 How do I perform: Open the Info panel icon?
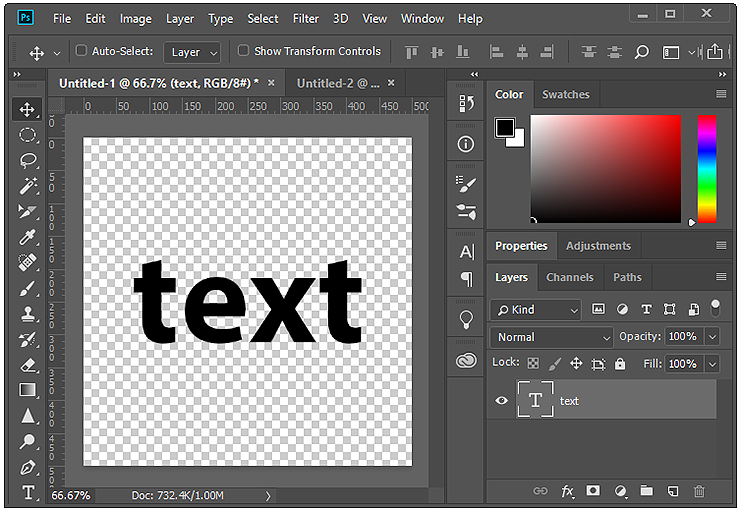click(x=466, y=144)
